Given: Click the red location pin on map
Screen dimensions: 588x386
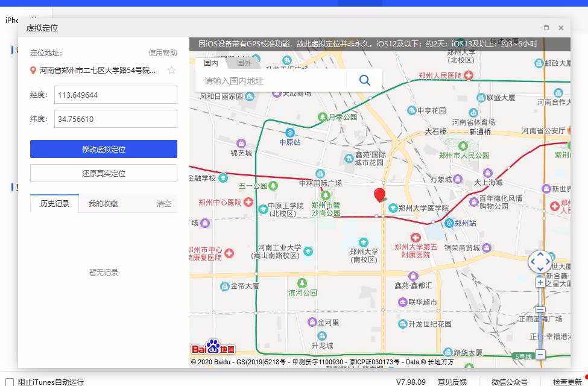Looking at the screenshot, I should click(x=379, y=195).
